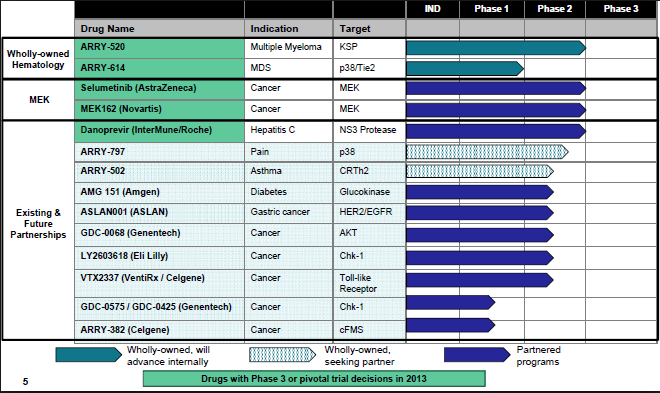Select the IND column header
Viewport: 660px width, 393px height.
tap(433, 9)
